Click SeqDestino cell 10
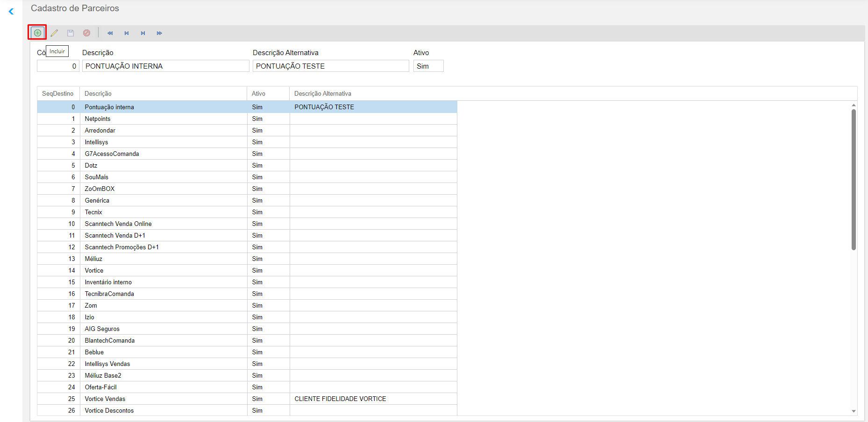 (x=58, y=224)
